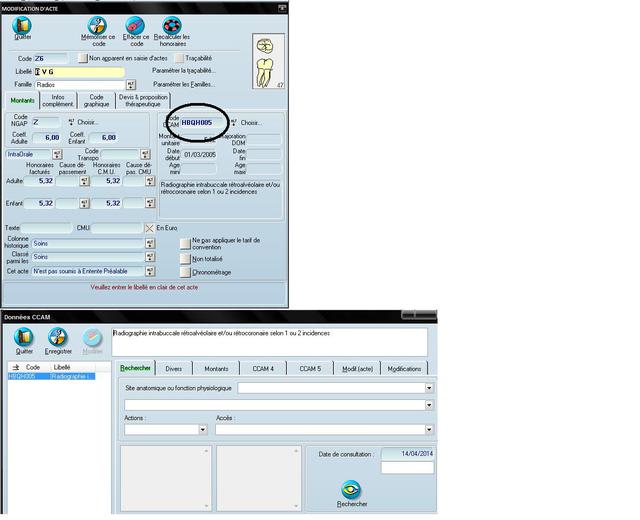Image resolution: width=640 pixels, height=520 pixels.
Task: Click the Recalculer les honoraires icon
Action: tap(172, 26)
